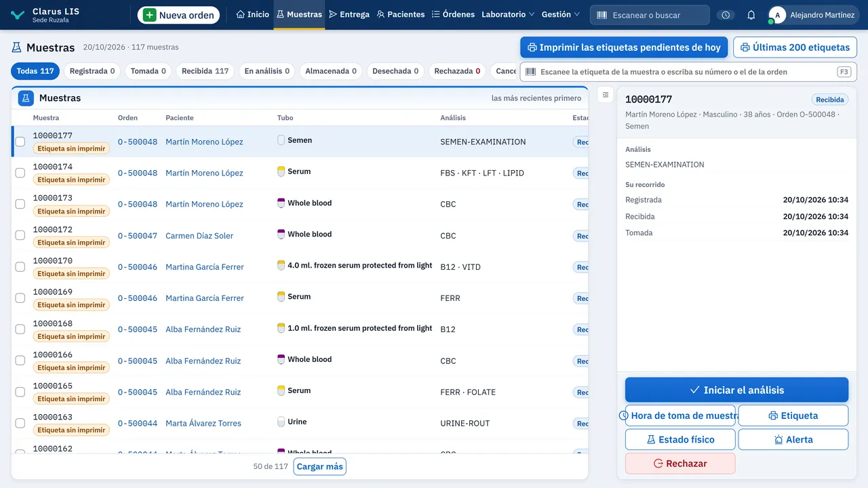Screen dimensions: 868x488
Task: Expand the Gestión dropdown menu
Action: 561,14
